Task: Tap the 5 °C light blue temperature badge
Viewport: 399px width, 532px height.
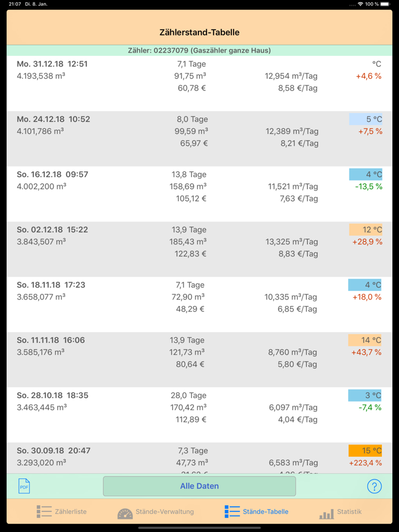Action: [365, 119]
